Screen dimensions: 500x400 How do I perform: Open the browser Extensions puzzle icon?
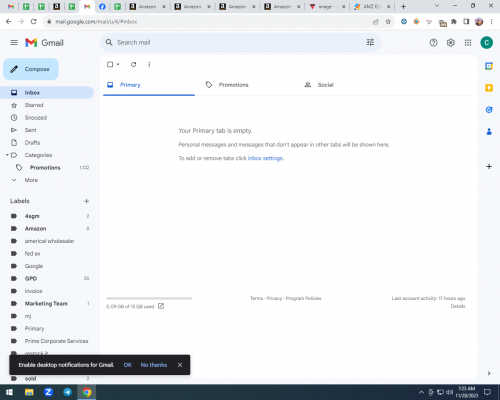(x=454, y=22)
